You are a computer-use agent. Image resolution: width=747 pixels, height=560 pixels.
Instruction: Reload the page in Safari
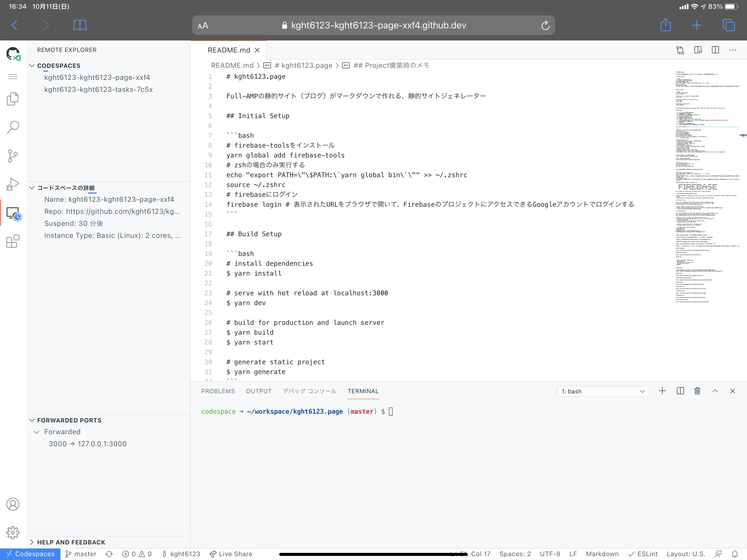tap(545, 25)
